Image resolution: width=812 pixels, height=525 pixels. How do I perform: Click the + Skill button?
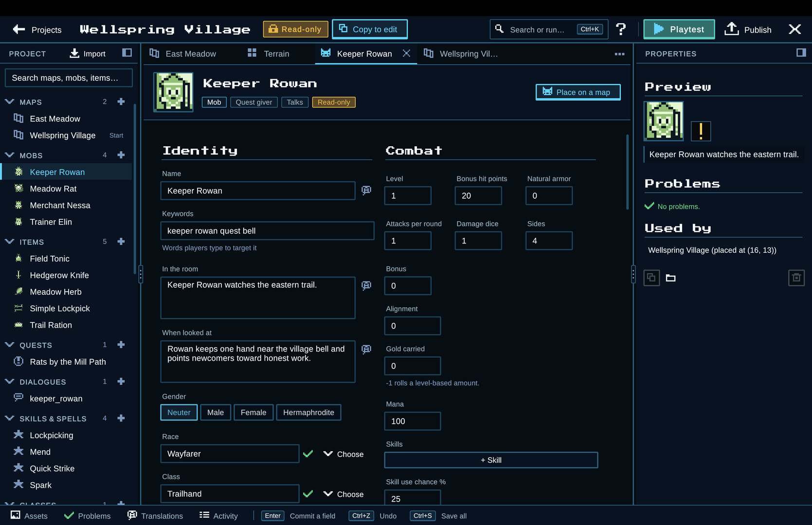click(x=491, y=460)
